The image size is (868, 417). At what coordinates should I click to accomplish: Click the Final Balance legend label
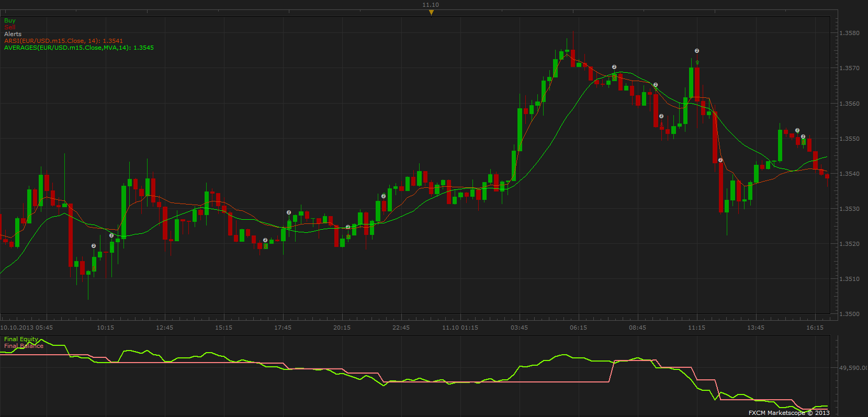(x=24, y=346)
